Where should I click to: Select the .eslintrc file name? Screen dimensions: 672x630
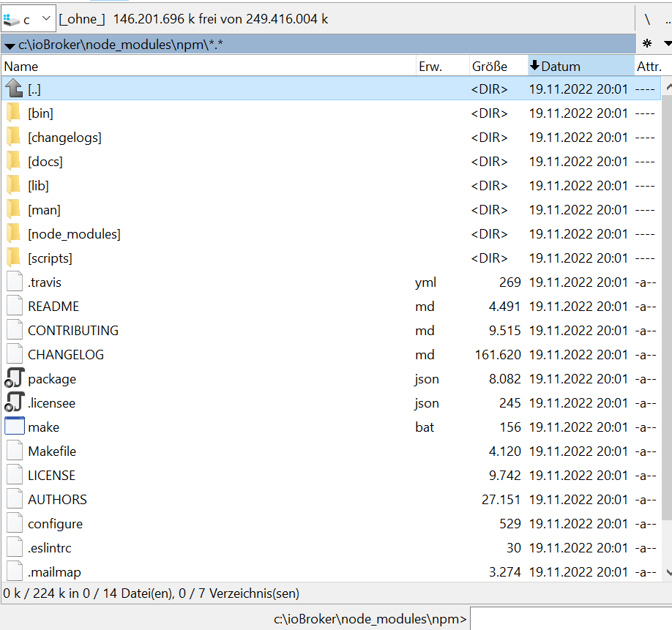pyautogui.click(x=50, y=548)
